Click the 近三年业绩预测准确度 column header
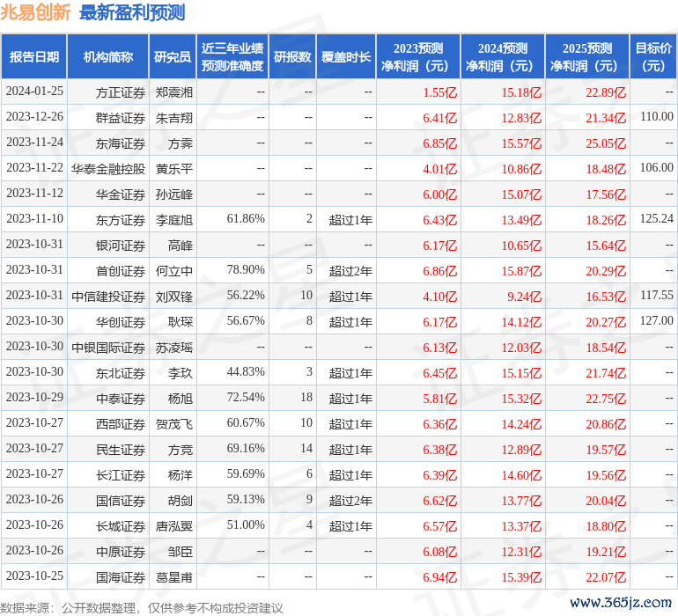This screenshot has width=678, height=616. pyautogui.click(x=232, y=56)
